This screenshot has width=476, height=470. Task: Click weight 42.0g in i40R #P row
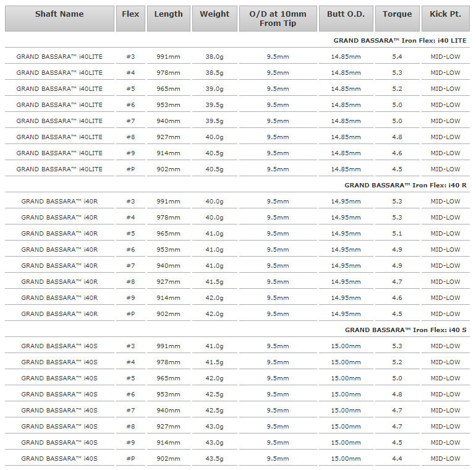tap(215, 314)
